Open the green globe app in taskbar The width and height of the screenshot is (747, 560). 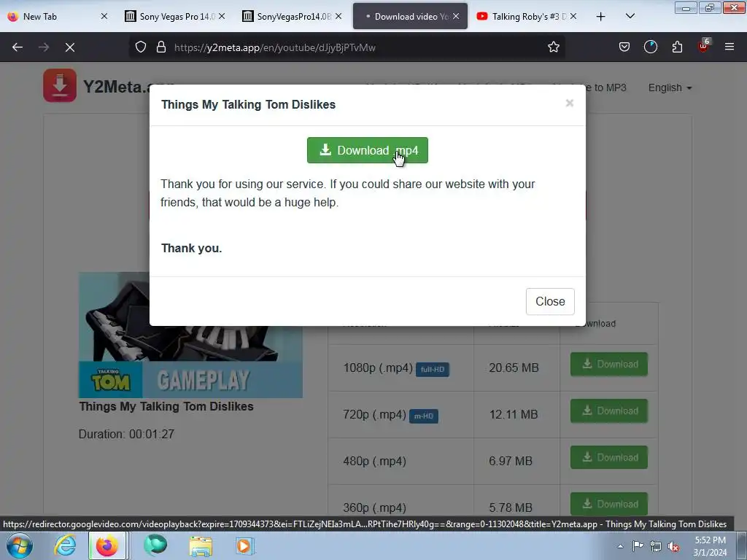point(155,545)
